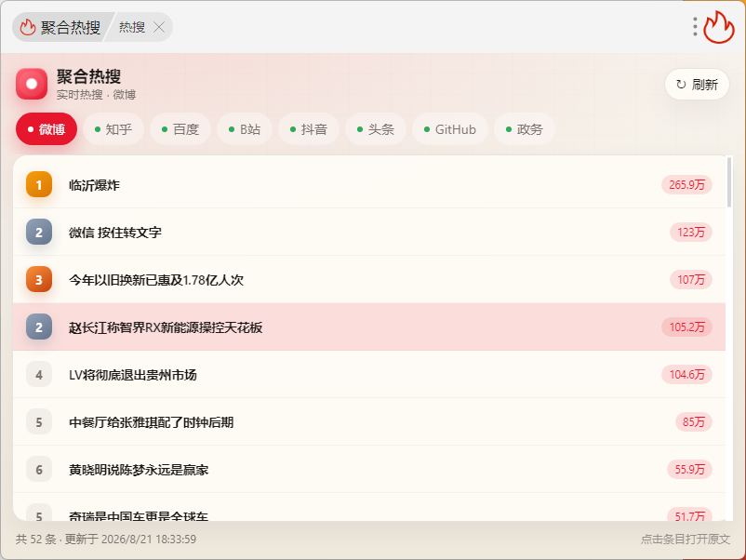Screen dimensions: 746x560
Task: Click the 105.2万 heat value
Action: point(686,327)
